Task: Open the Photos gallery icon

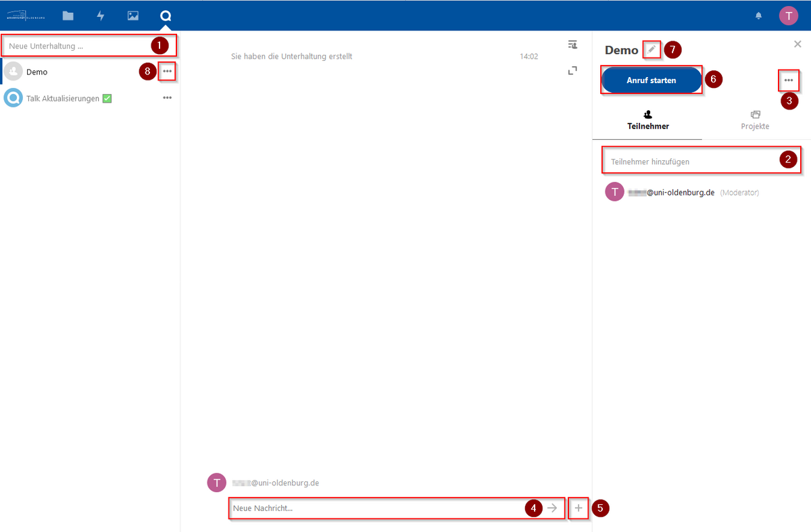Action: [133, 16]
